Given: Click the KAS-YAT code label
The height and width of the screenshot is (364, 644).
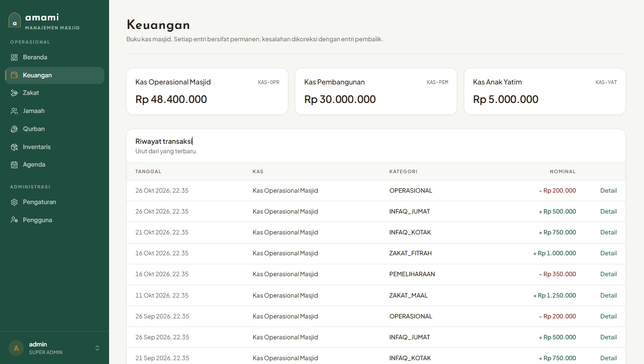Looking at the screenshot, I should tap(606, 83).
